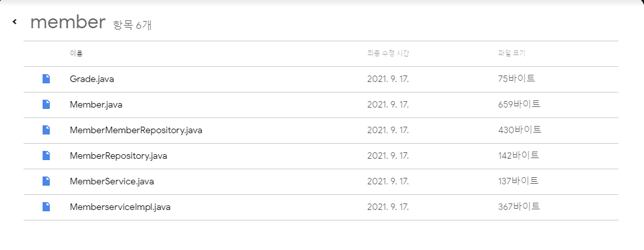Click the MemberMemberRepository.java file icon
The image size is (644, 250).
[x=47, y=130]
